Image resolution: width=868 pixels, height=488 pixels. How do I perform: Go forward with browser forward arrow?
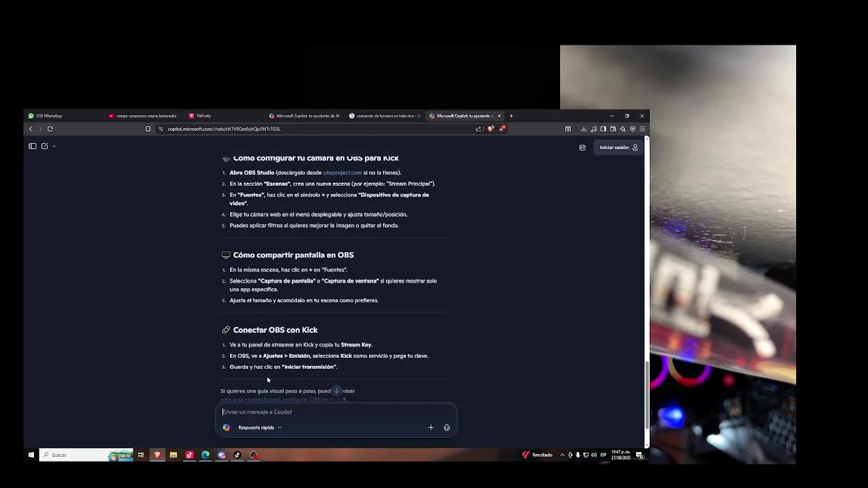[x=40, y=129]
